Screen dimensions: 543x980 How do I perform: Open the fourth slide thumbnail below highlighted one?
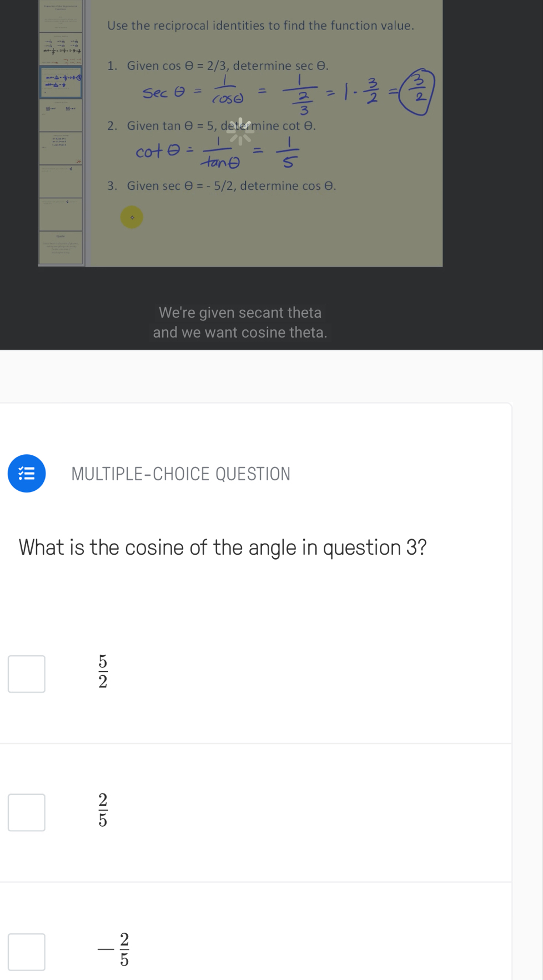coord(61,115)
